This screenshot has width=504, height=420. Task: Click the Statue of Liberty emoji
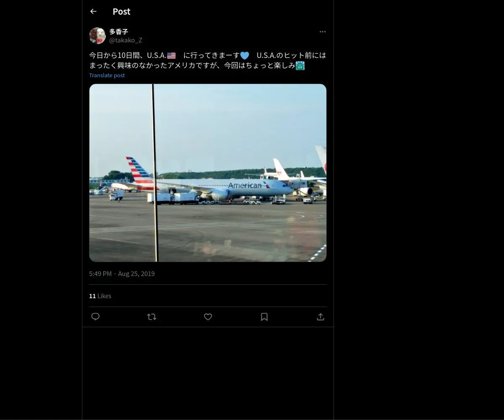coord(300,66)
